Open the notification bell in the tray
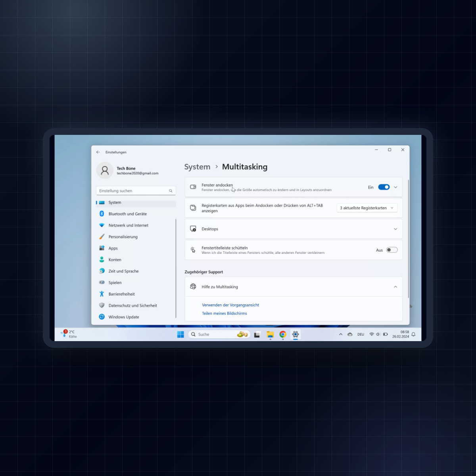 tap(413, 334)
